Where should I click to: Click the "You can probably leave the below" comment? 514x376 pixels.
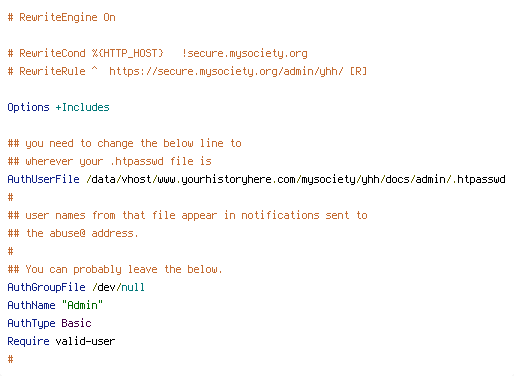click(115, 270)
